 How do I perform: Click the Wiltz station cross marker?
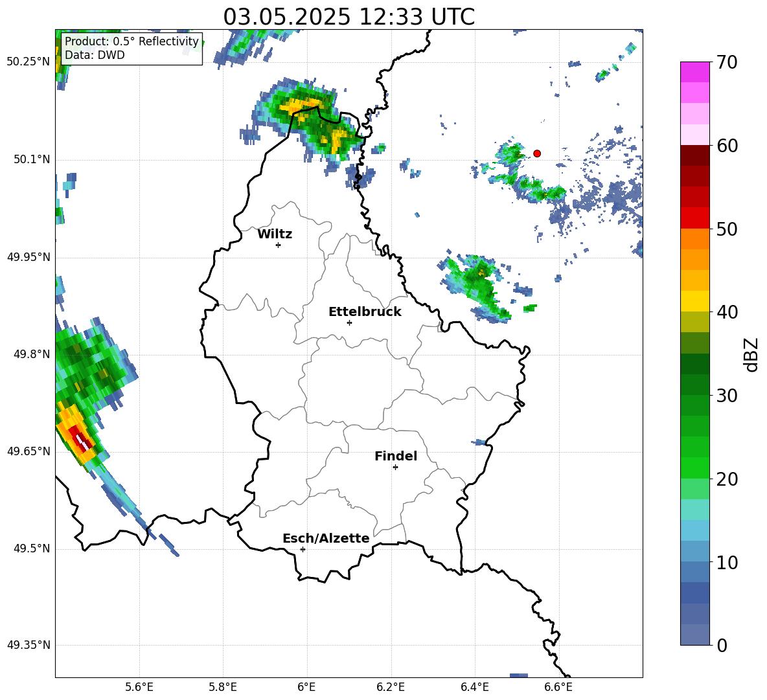278,245
